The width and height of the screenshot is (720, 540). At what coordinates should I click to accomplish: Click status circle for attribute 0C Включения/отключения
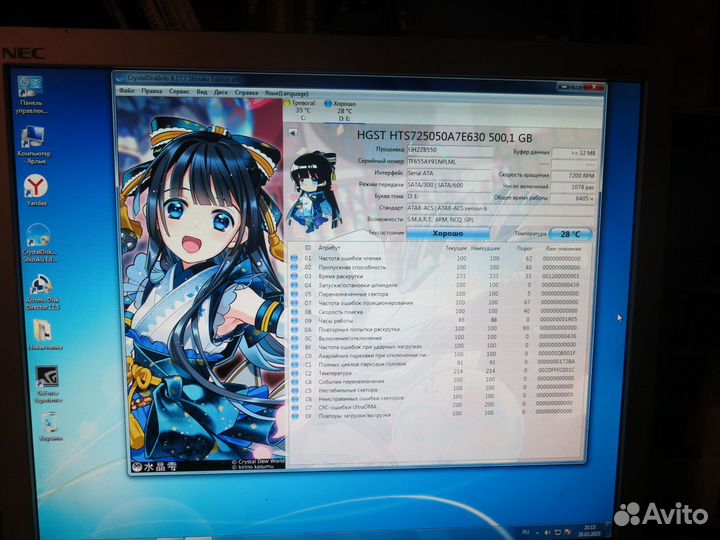(x=294, y=338)
